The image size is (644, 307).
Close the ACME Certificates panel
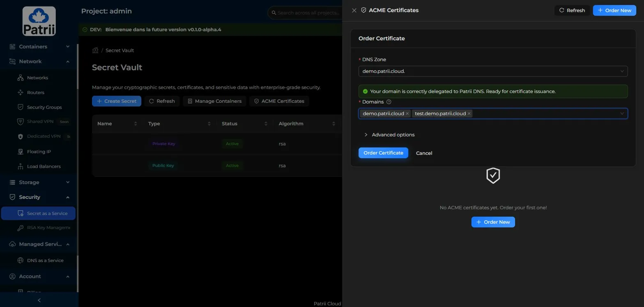point(354,10)
